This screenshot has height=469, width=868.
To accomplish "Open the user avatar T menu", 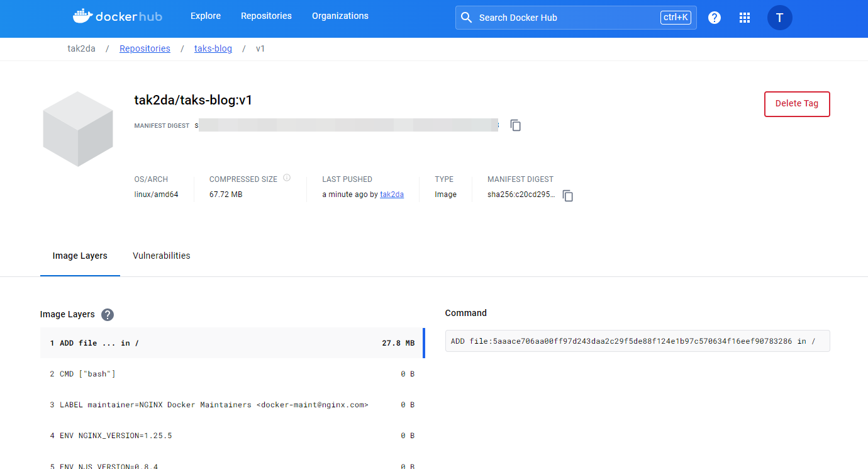I will pyautogui.click(x=780, y=18).
